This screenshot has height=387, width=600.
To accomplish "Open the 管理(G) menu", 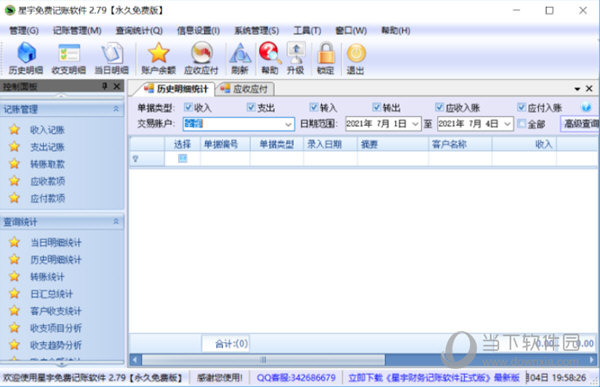I will pyautogui.click(x=24, y=30).
